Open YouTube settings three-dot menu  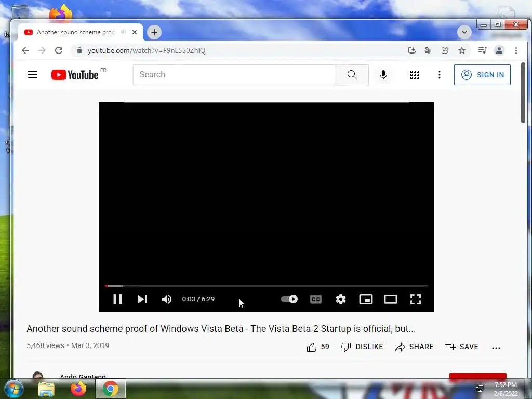click(x=440, y=75)
